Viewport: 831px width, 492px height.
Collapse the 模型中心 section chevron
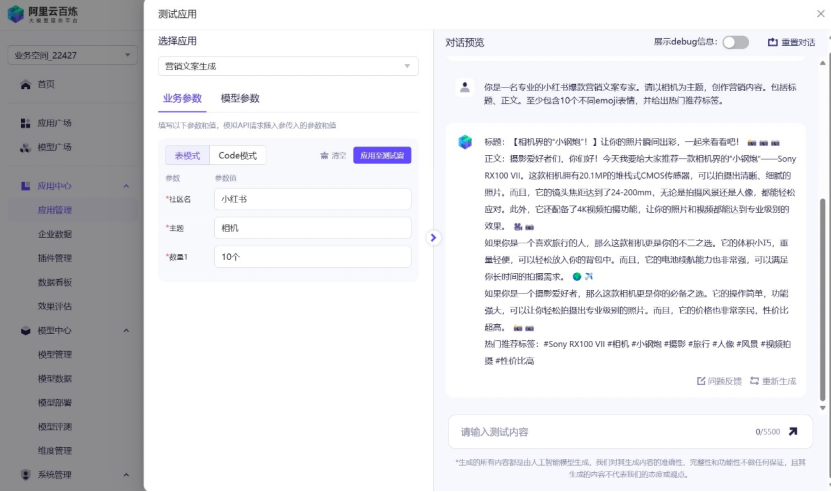(x=126, y=330)
